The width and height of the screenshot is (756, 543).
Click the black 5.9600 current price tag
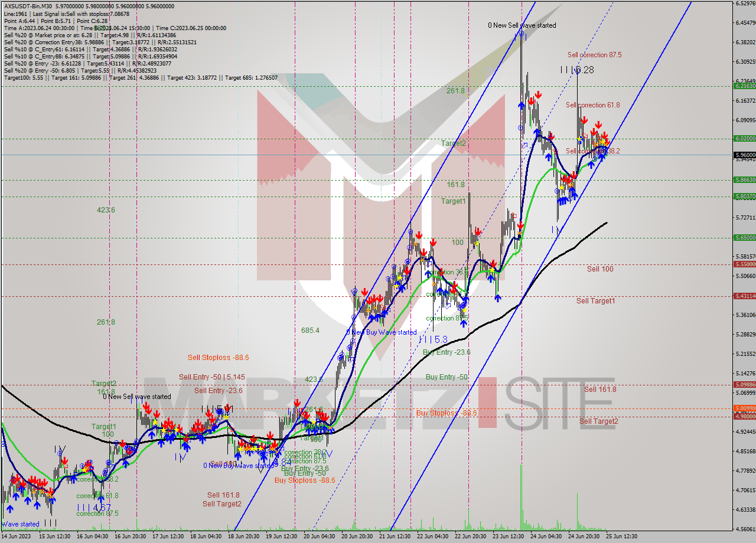745,155
